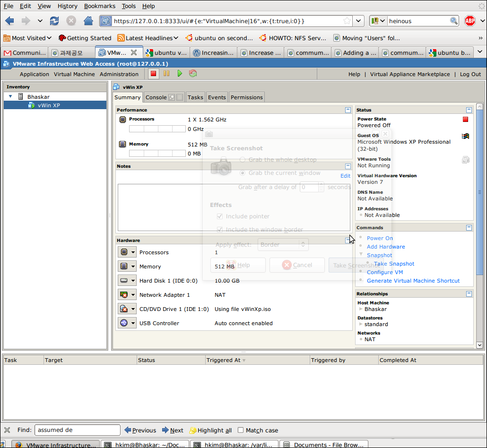
Task: Open hkim@Bhaskar ~/Doc terminal taskbar item
Action: point(146,445)
